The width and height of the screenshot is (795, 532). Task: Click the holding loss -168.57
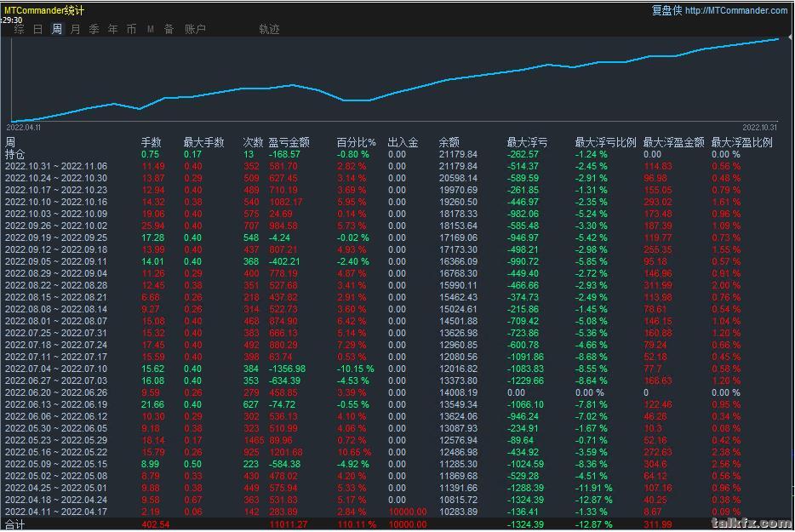click(284, 154)
